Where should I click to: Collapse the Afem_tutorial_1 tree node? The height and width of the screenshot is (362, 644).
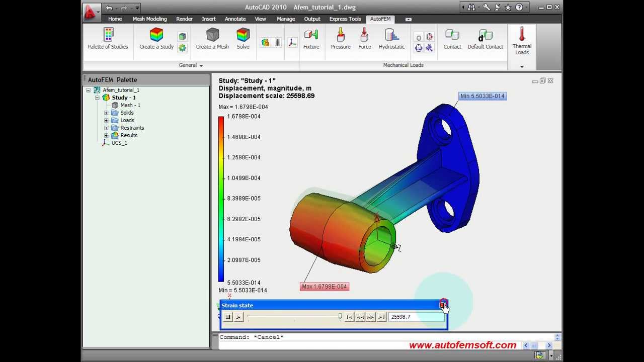coord(89,90)
